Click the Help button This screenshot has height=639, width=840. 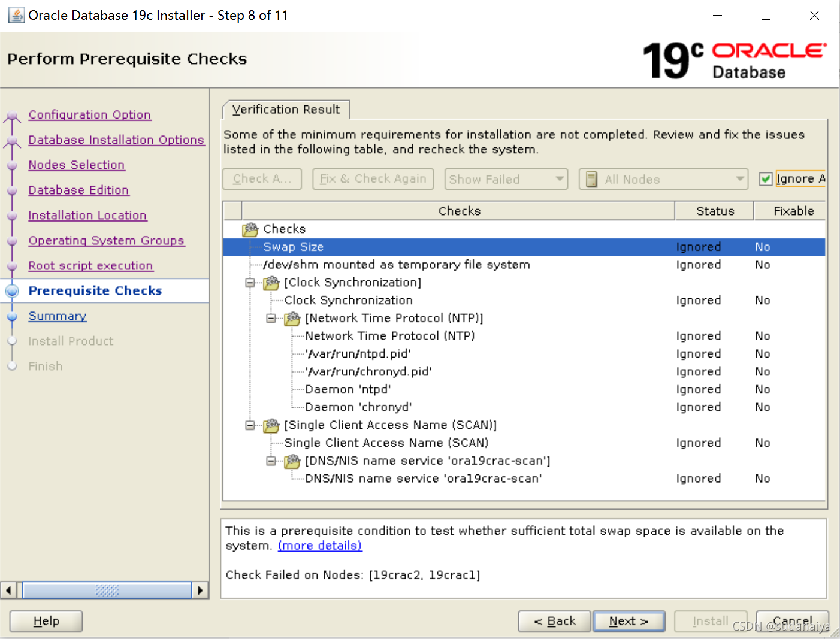pos(46,621)
